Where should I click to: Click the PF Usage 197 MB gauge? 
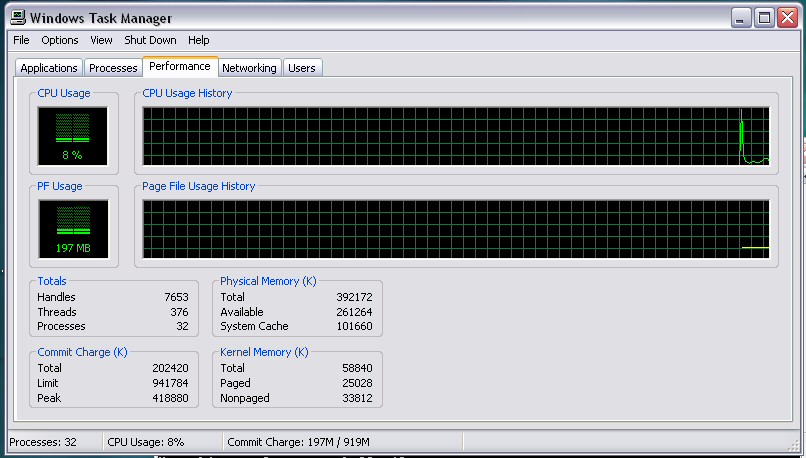click(x=73, y=227)
